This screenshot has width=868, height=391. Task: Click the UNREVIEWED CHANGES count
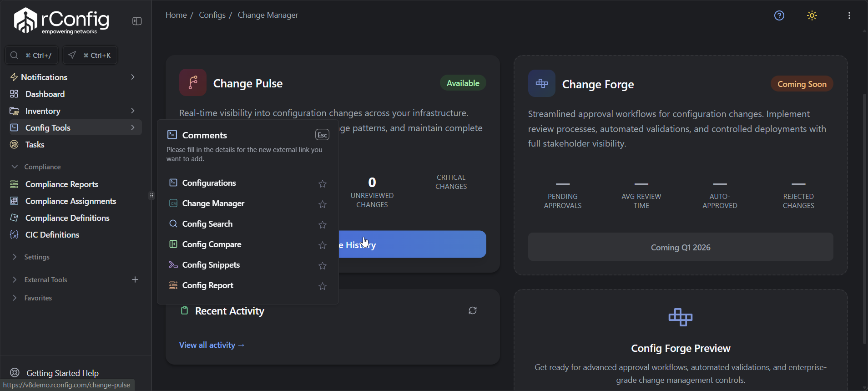pyautogui.click(x=372, y=183)
